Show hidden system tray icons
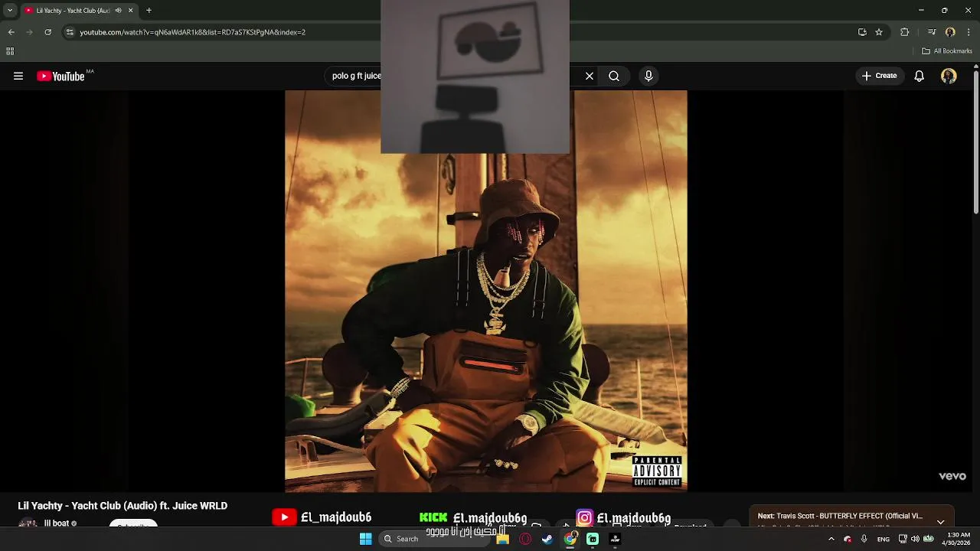Image resolution: width=980 pixels, height=551 pixels. pos(831,539)
